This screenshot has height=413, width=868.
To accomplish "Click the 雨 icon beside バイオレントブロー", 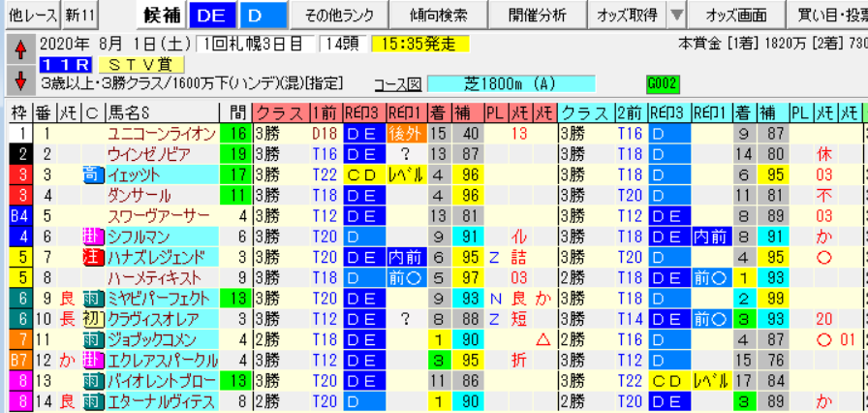I will point(93,380).
